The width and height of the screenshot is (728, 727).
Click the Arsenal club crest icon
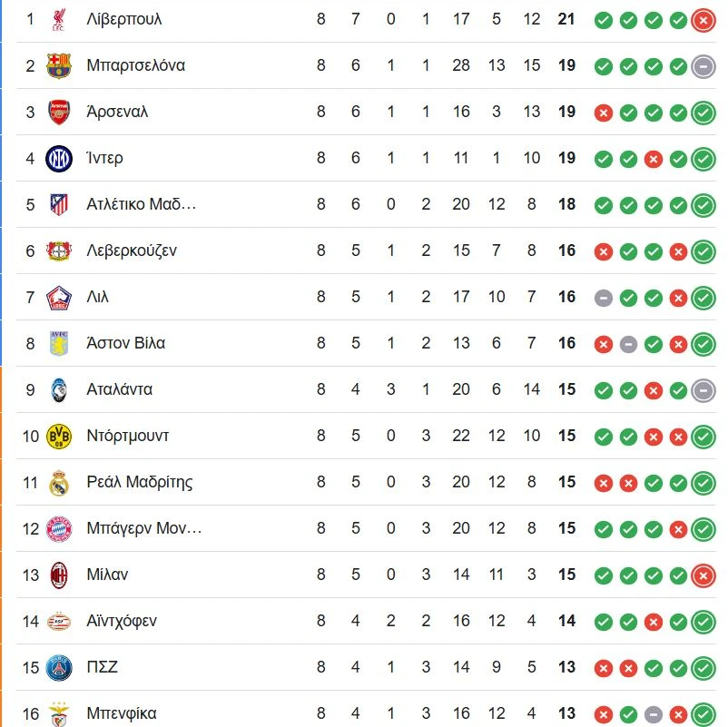point(59,112)
